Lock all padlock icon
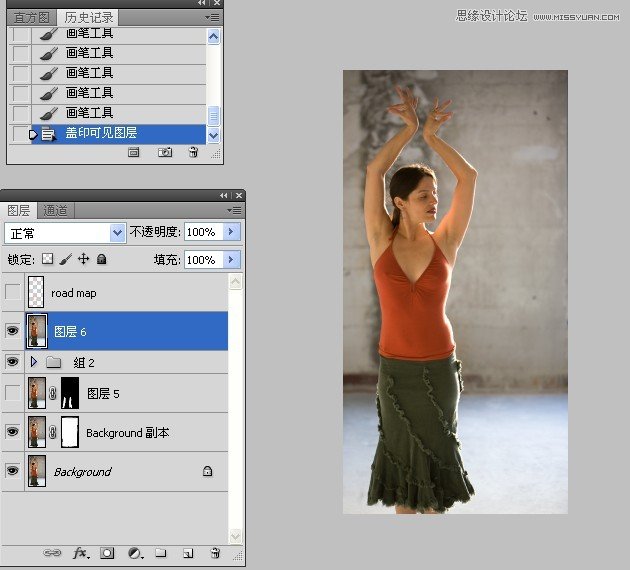The height and width of the screenshot is (570, 630). [x=102, y=259]
